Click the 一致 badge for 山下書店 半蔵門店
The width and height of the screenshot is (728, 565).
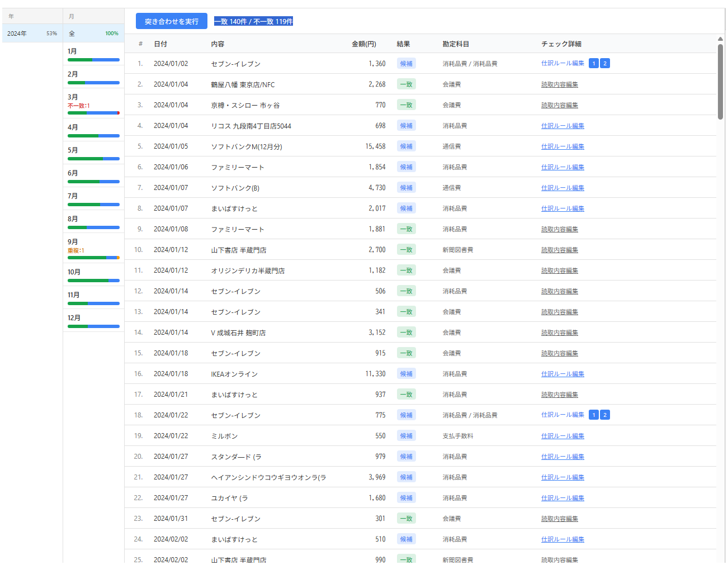[x=406, y=249]
